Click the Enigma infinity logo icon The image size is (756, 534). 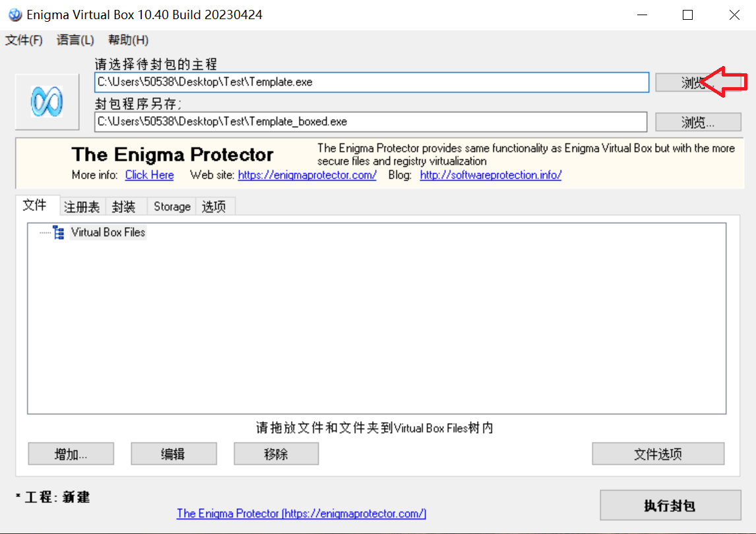click(47, 102)
